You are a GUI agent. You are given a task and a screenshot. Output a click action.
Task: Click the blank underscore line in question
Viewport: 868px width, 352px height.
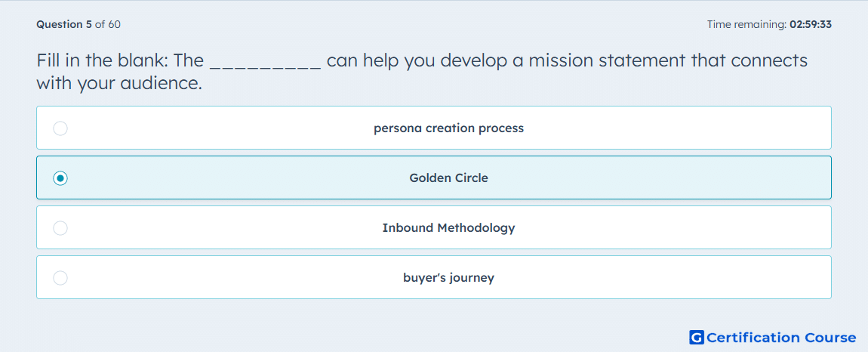[x=265, y=62]
